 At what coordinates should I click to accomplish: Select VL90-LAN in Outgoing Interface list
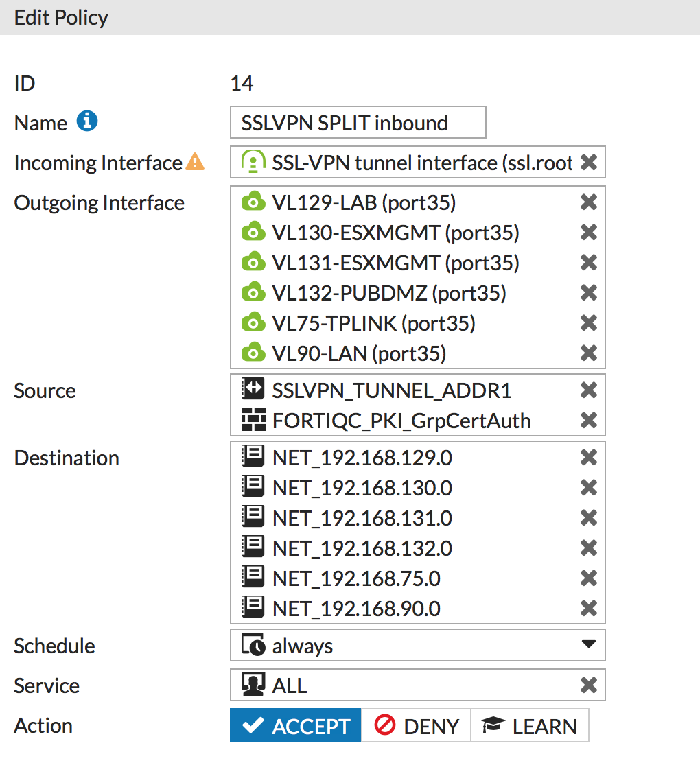tap(359, 353)
